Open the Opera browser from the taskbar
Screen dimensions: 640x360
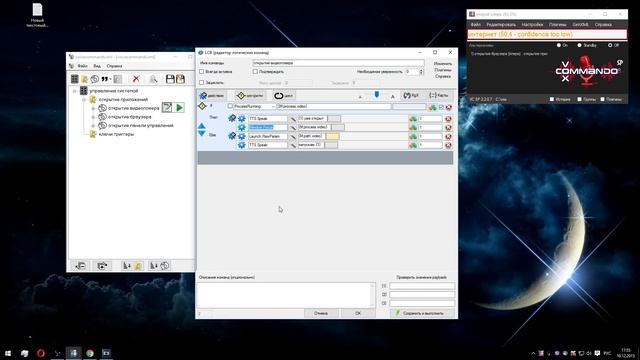coord(41,353)
